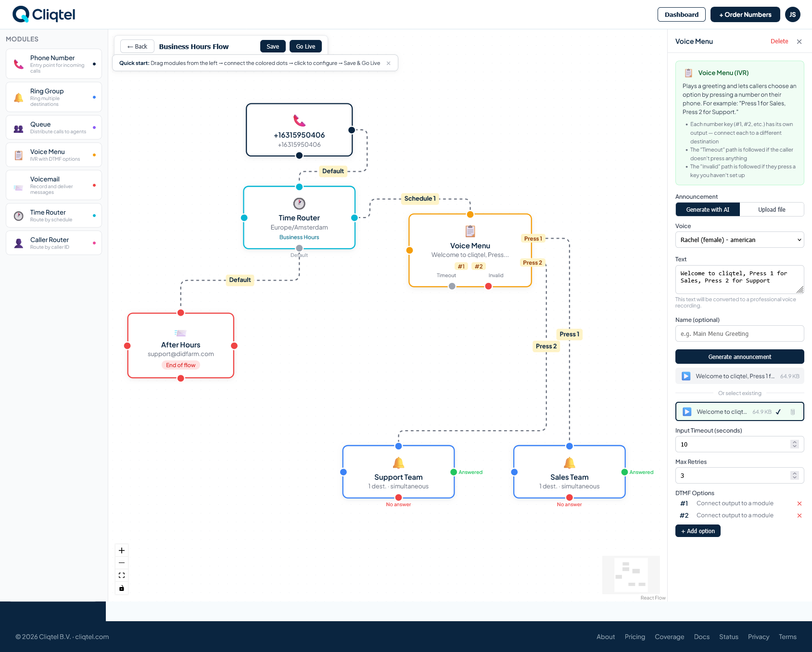Click Generate announcement
The image size is (812, 652).
739,357
